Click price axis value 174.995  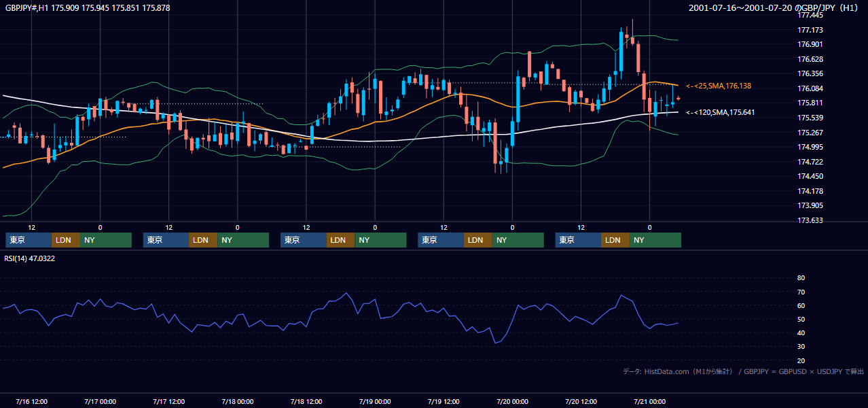click(x=810, y=147)
